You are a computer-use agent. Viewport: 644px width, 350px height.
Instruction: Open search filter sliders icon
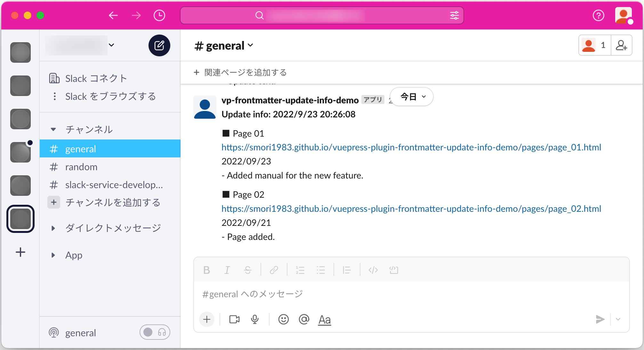click(x=455, y=15)
